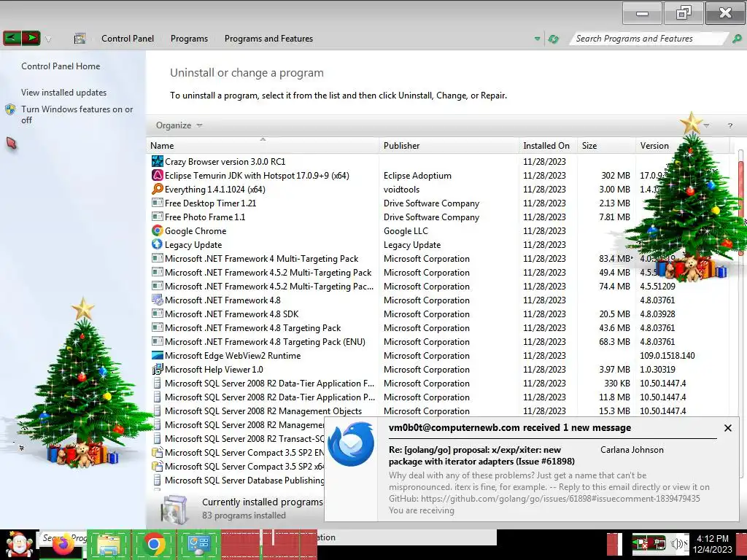
Task: Select Microsoft SQL Server Database Publishing row
Action: pyautogui.click(x=237, y=481)
